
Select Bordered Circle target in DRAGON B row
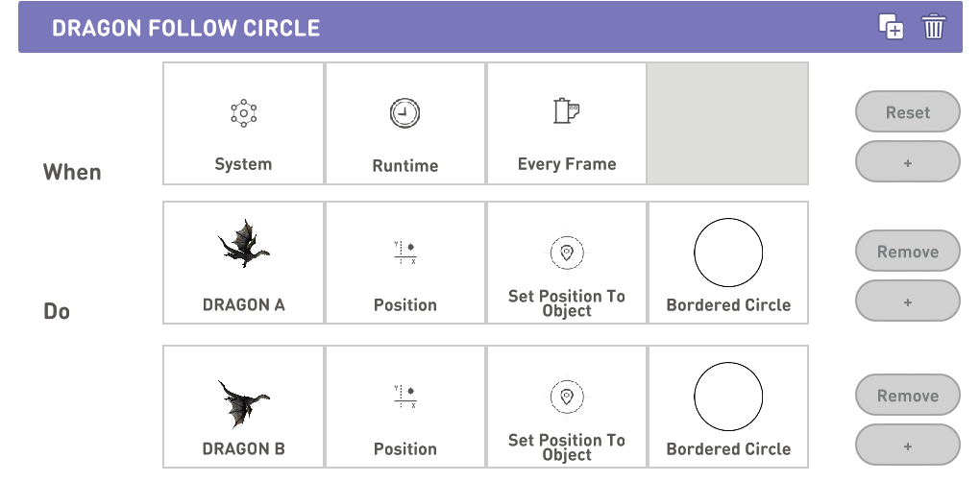[x=728, y=406]
